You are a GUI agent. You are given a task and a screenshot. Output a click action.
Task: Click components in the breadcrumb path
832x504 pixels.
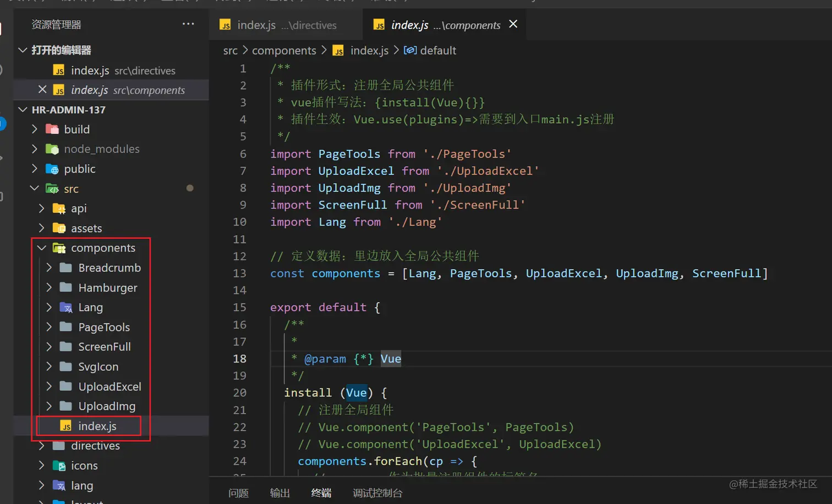(x=284, y=51)
